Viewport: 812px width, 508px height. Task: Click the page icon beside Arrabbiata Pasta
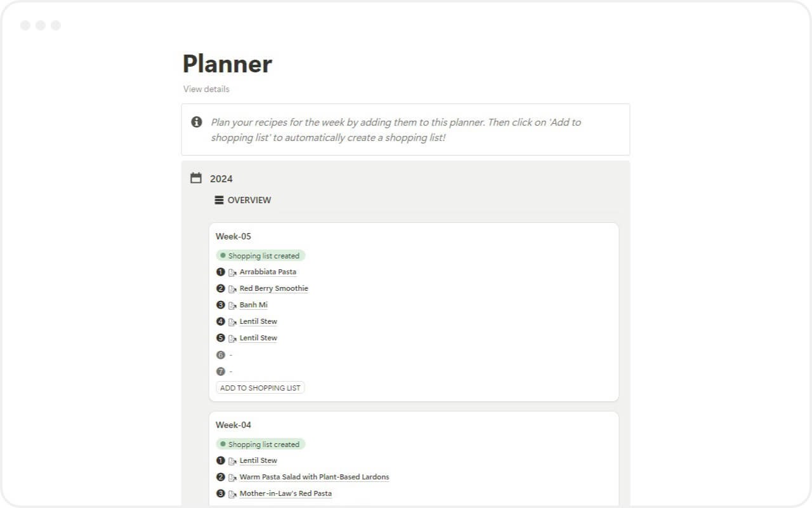pos(232,272)
